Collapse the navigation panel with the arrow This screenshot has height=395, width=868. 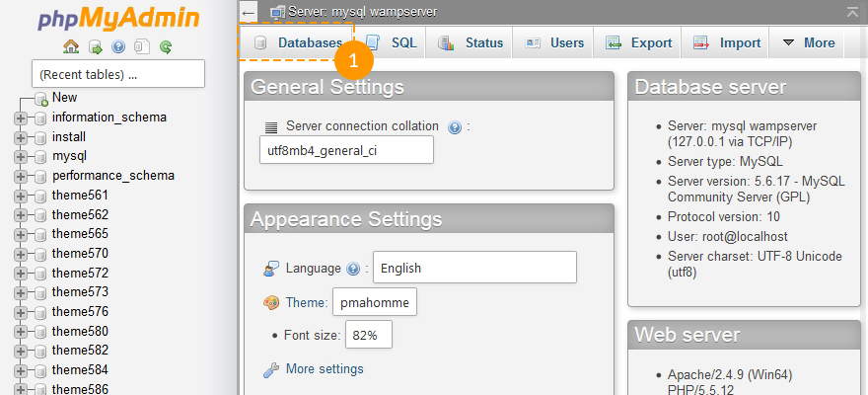click(249, 12)
